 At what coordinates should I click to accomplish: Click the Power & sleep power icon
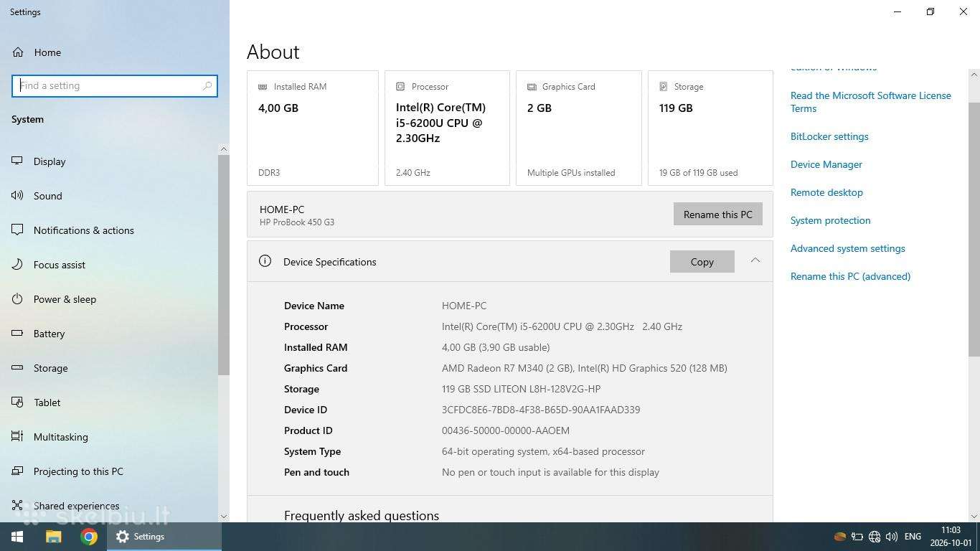coord(17,299)
